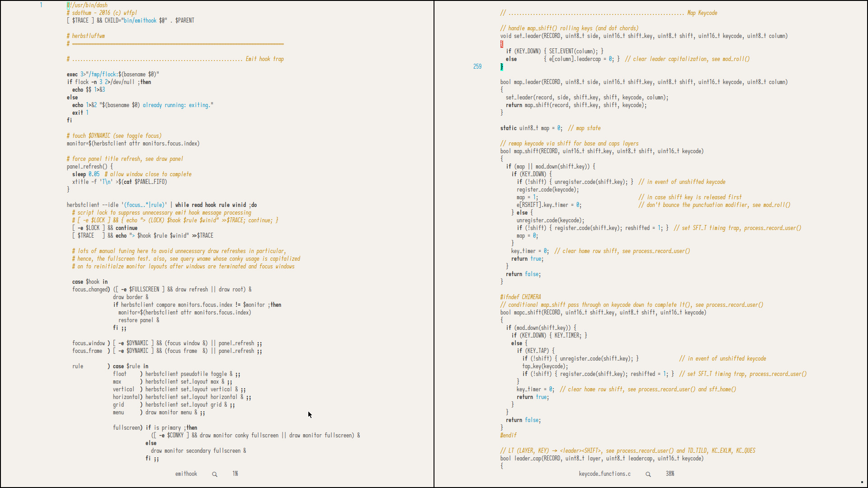
Task: Click the 'draw monitor secondary fullscreen &' line
Action: pos(198,450)
